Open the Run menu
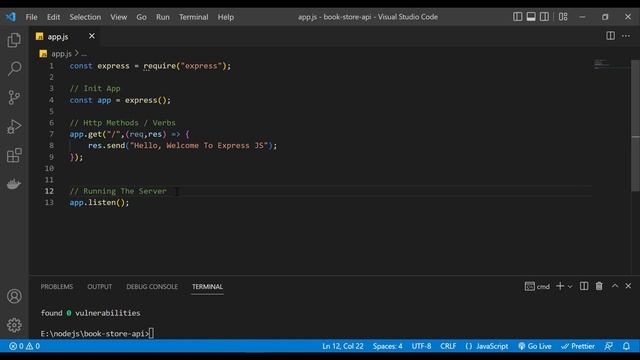 (x=162, y=17)
